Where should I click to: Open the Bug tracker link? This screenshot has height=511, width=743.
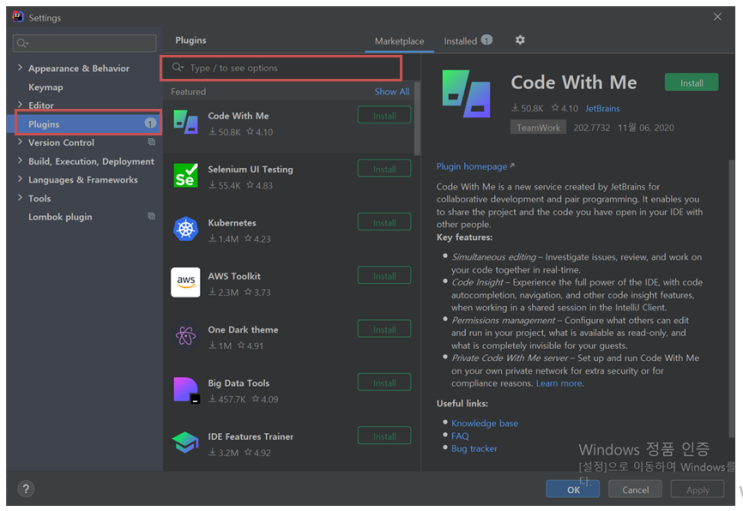point(474,448)
